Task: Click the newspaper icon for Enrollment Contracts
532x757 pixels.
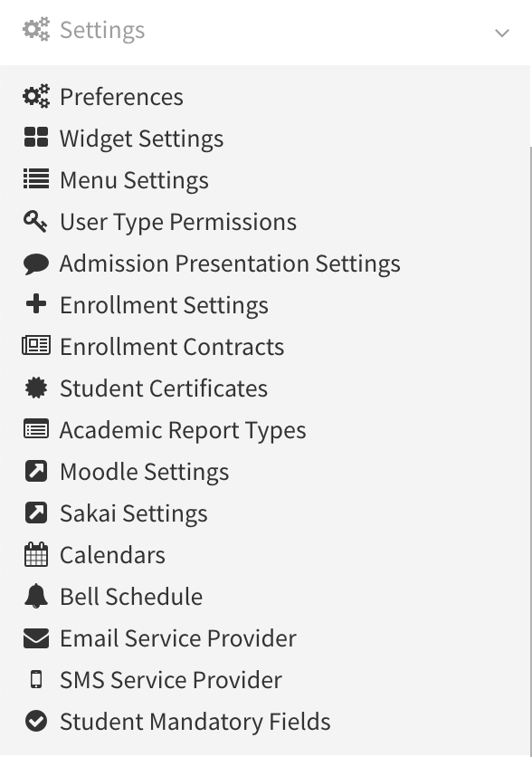Action: pos(36,346)
